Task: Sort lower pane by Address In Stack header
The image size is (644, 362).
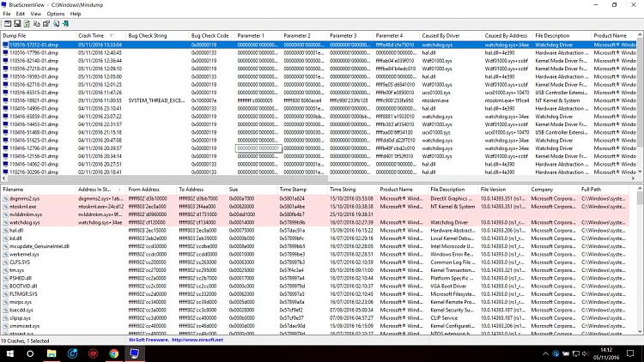Action: pos(100,190)
